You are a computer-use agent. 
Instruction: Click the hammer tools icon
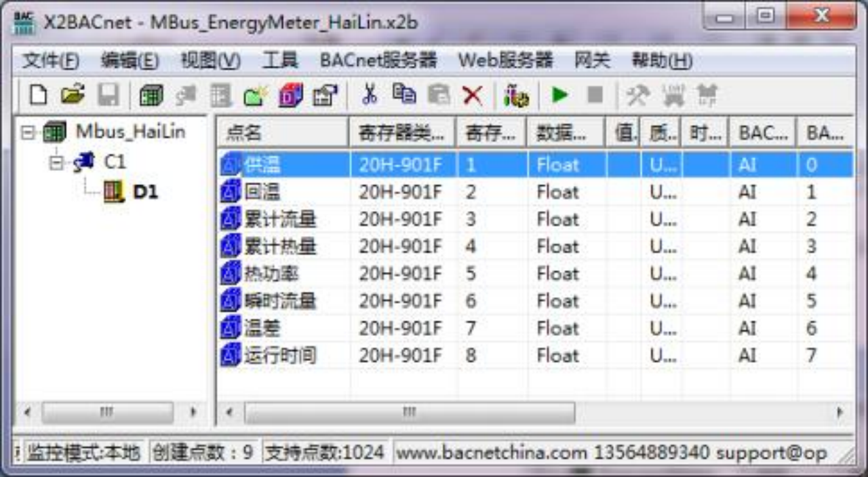click(638, 95)
